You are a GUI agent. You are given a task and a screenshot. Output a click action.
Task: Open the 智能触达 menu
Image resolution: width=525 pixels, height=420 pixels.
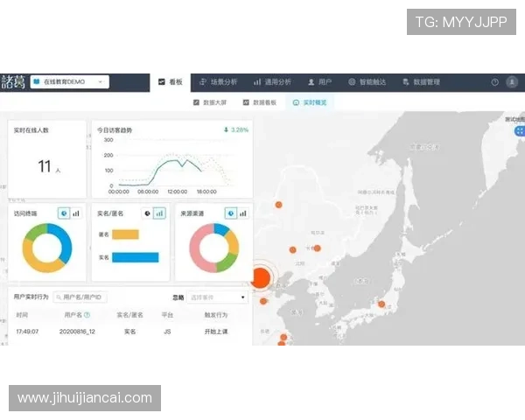(367, 82)
